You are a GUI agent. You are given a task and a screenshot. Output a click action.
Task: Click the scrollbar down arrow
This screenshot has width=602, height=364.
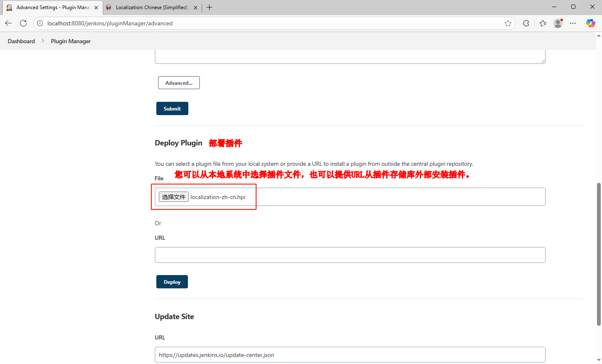click(x=599, y=360)
